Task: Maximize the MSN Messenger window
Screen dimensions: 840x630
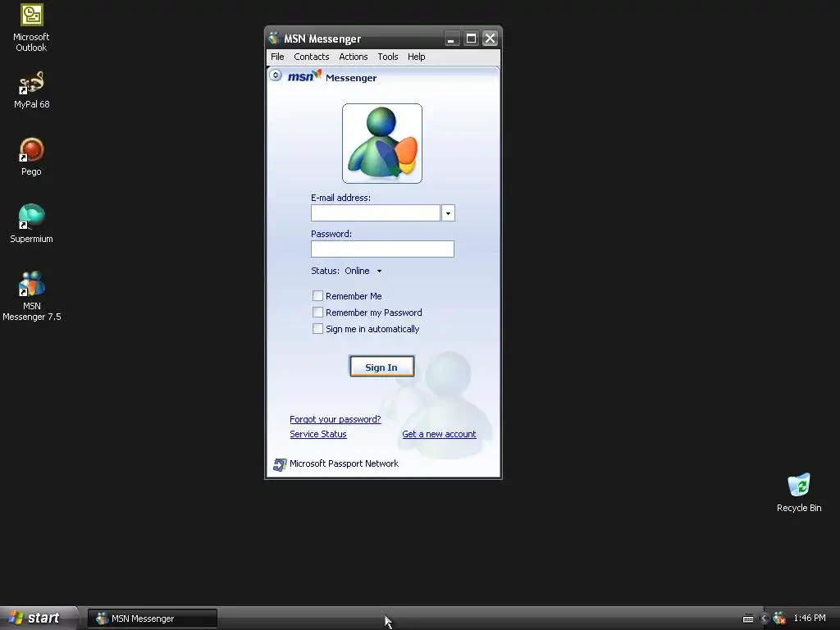Action: [x=471, y=39]
